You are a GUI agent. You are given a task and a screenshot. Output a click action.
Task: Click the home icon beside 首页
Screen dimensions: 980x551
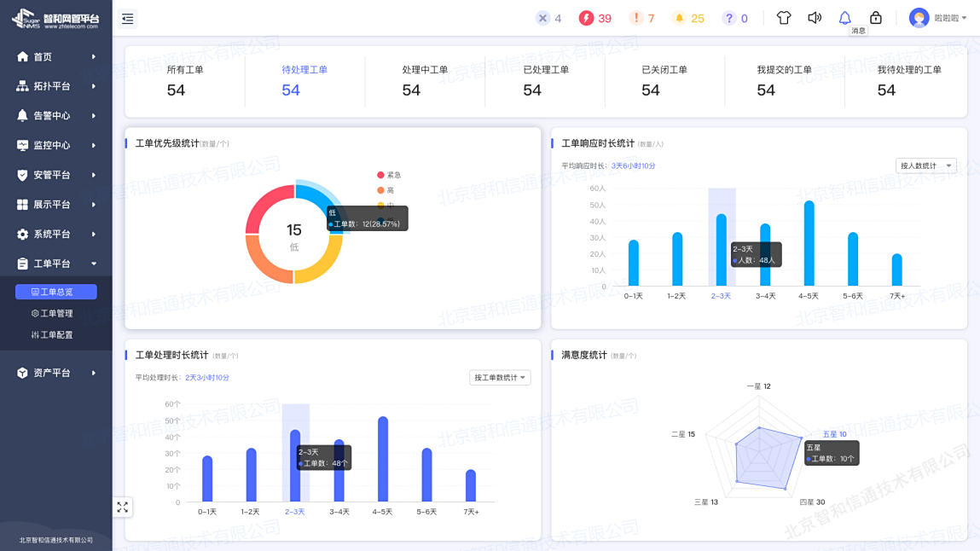[22, 57]
